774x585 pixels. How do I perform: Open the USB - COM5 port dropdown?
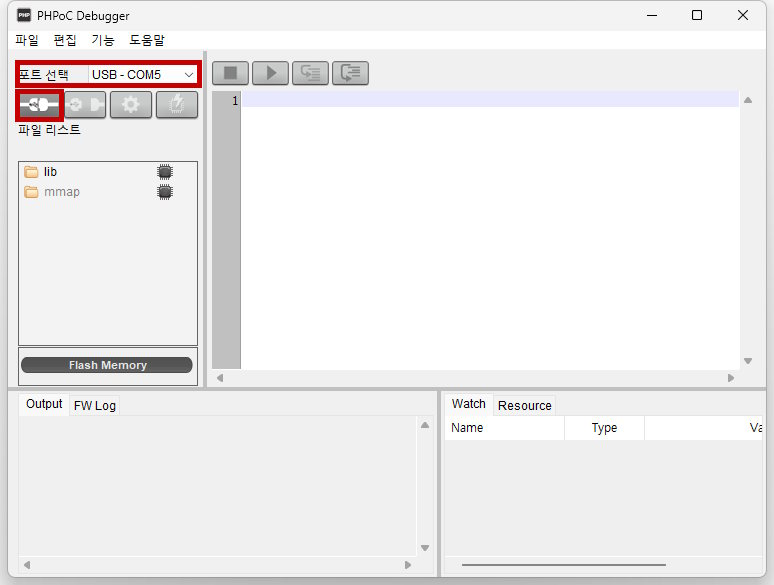point(143,75)
